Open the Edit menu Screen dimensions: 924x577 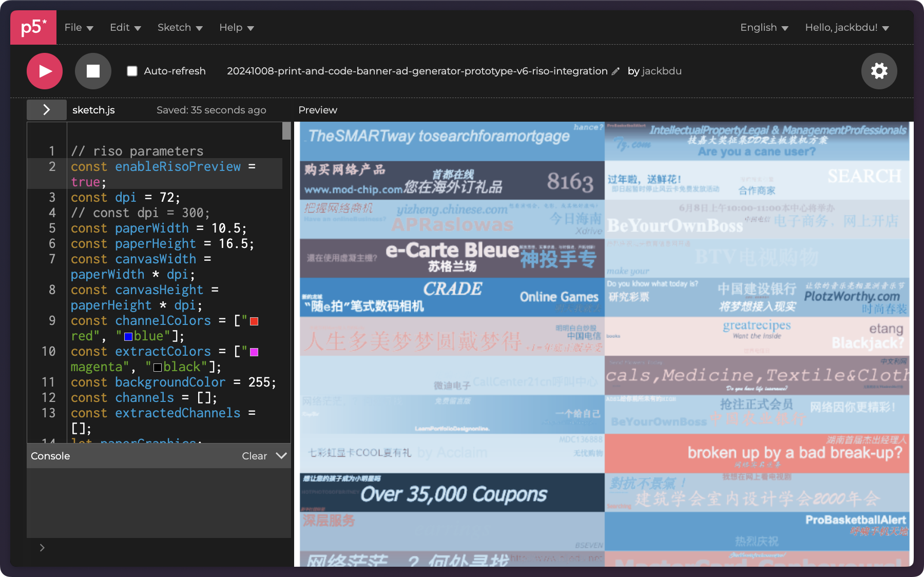(125, 28)
